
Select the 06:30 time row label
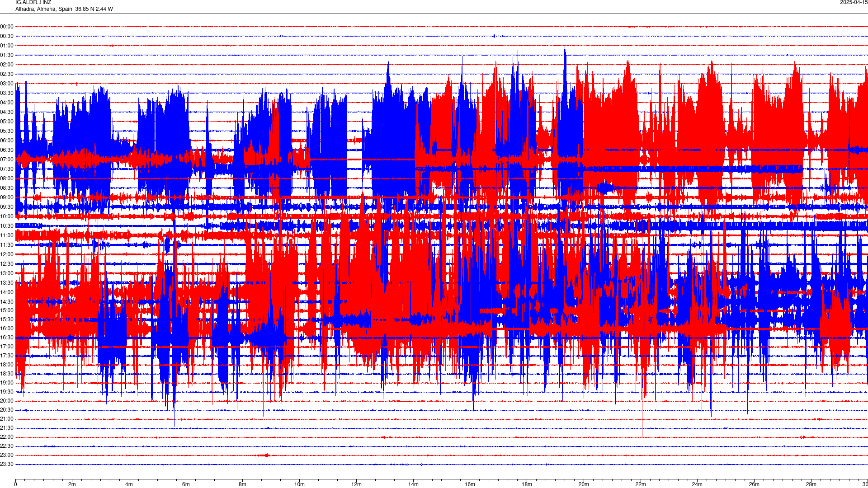point(7,150)
